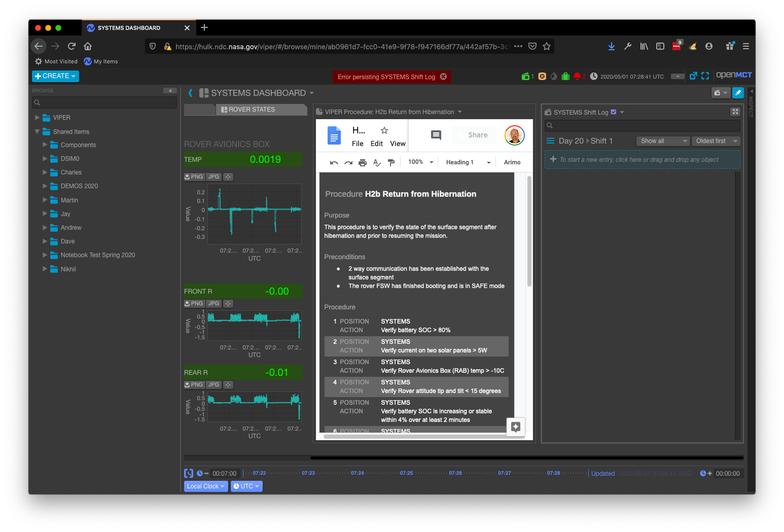Enter fullscreen using the brackets icon
Viewport: 784px width, 532px height.
[x=705, y=76]
